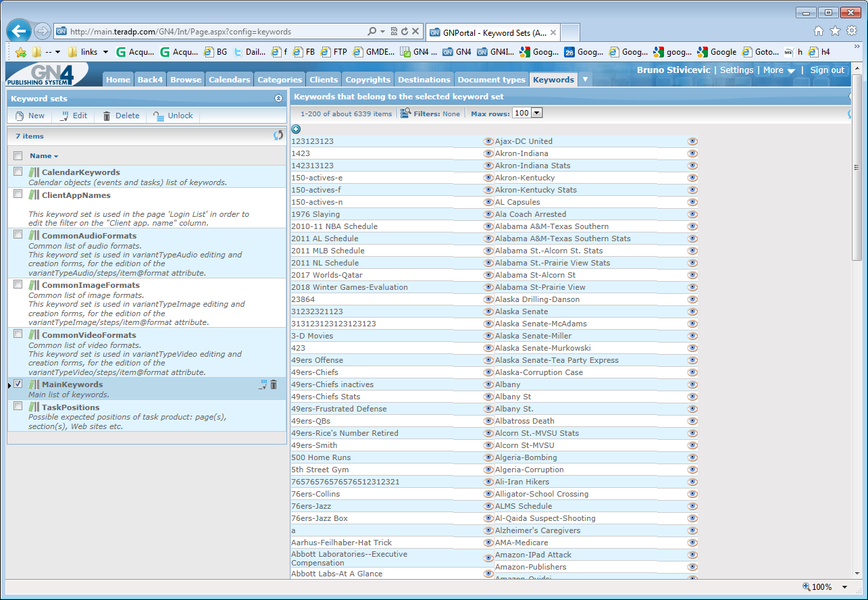Viewport: 868px width, 600px height.
Task: Click the Edit keyword set button
Action: [73, 116]
